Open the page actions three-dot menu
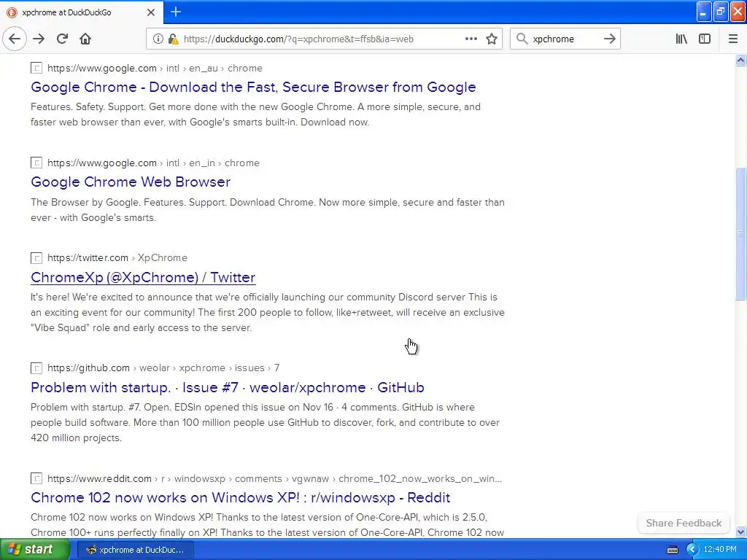The width and height of the screenshot is (747, 560). [471, 39]
